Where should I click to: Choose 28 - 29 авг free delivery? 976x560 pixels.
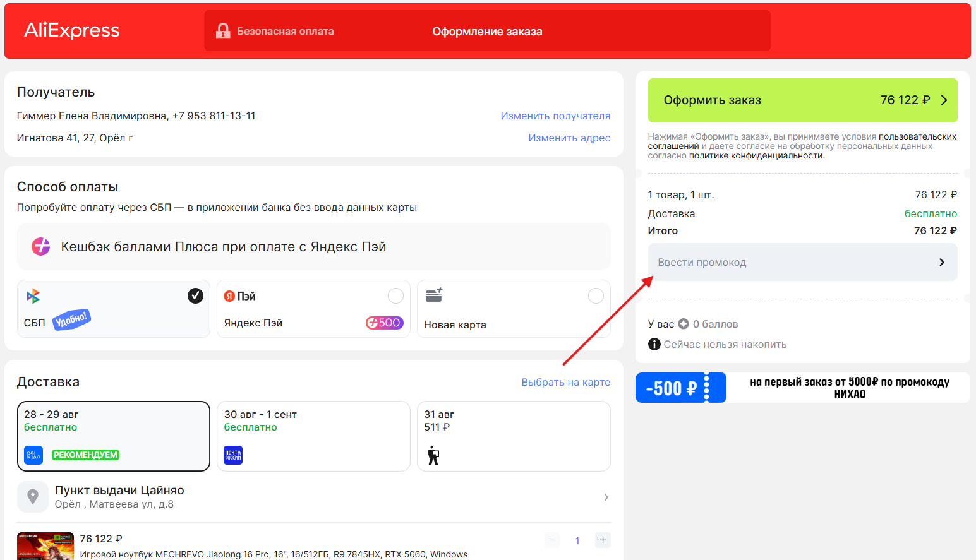[x=114, y=436]
